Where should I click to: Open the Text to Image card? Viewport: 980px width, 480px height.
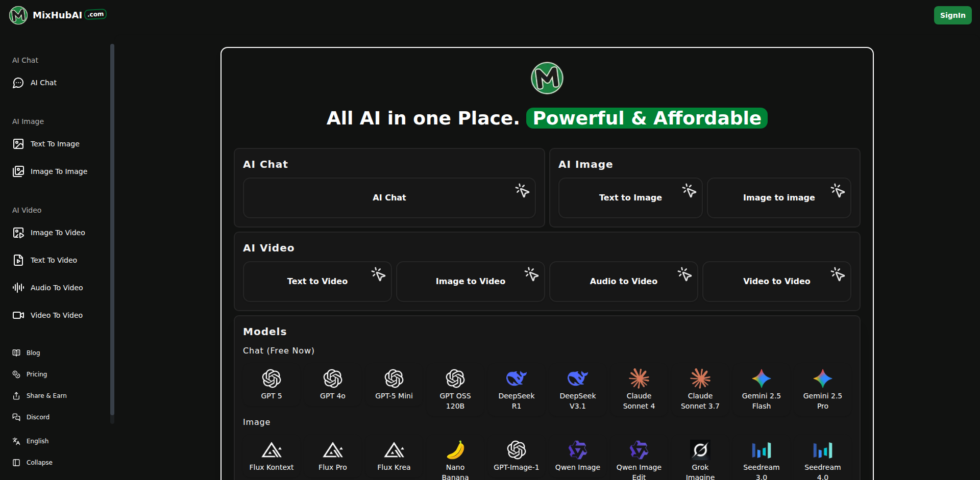(630, 198)
